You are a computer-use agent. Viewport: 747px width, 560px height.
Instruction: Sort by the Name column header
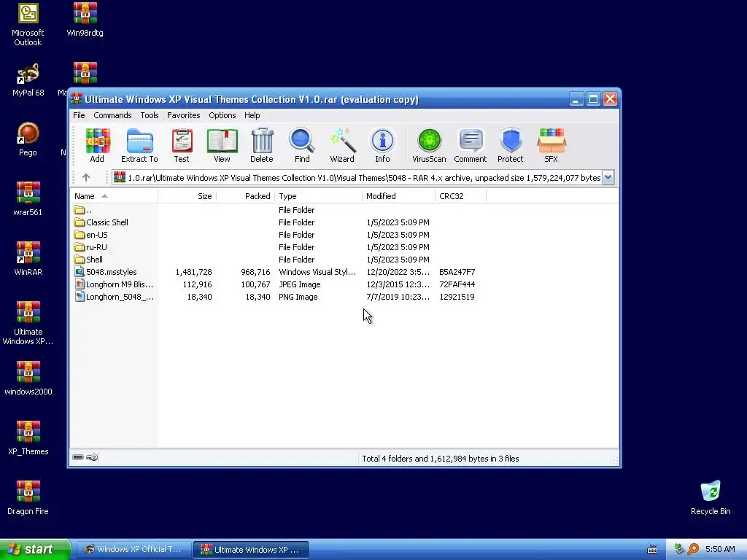(x=114, y=196)
